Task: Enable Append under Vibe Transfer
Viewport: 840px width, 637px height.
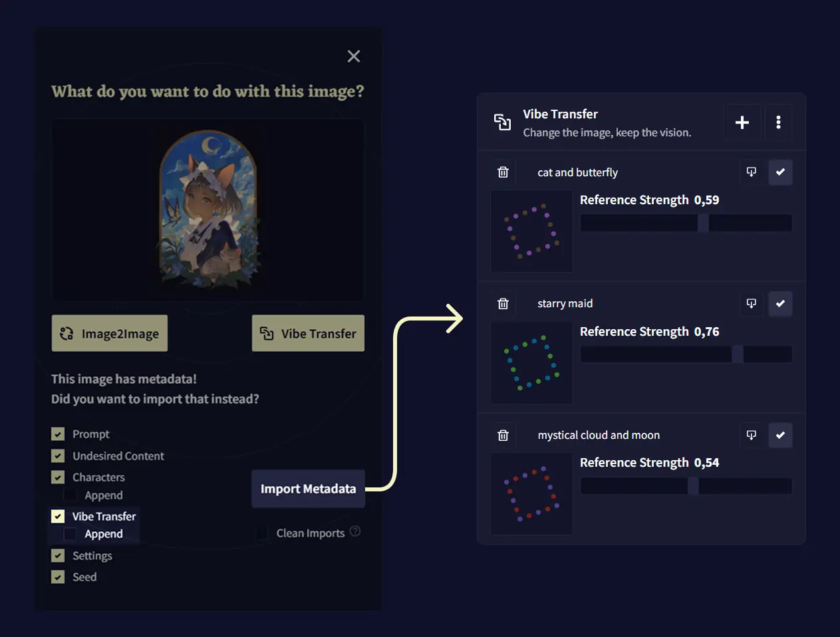Action: (x=69, y=533)
